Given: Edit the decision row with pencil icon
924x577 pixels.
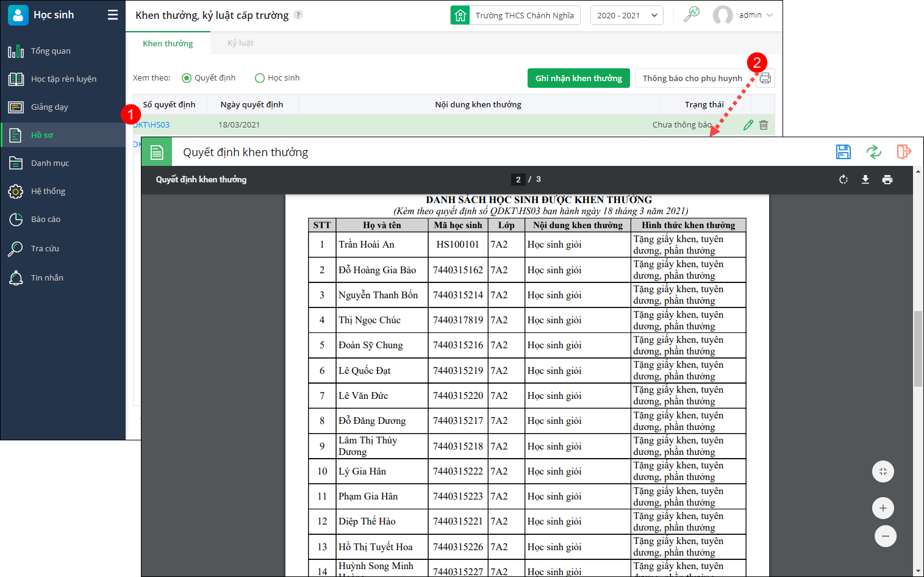Looking at the screenshot, I should point(748,125).
